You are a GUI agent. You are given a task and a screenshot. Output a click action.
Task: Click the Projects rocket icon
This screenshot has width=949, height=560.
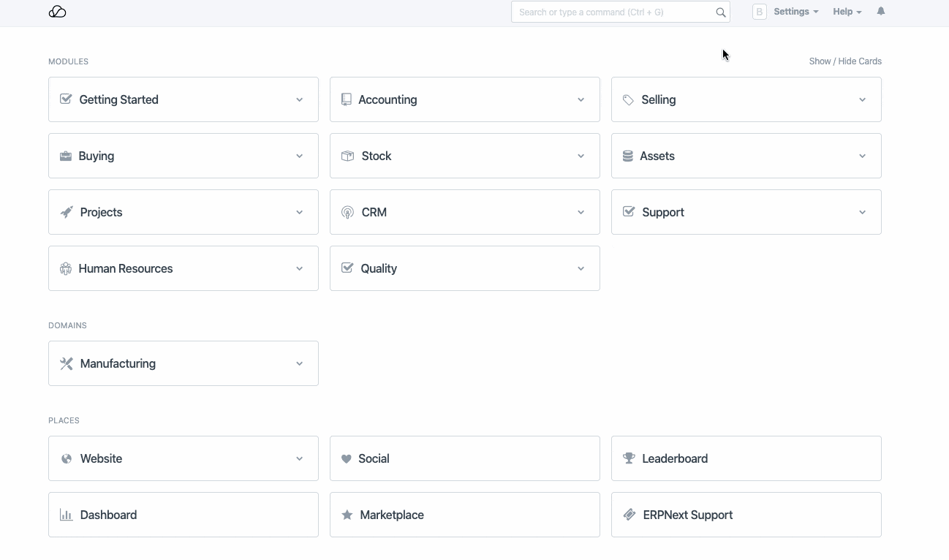coord(67,213)
